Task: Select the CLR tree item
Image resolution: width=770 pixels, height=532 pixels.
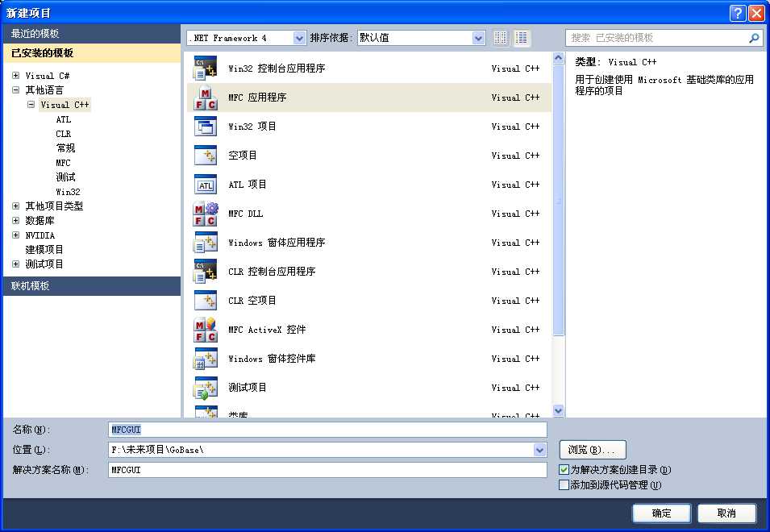Action: 64,134
